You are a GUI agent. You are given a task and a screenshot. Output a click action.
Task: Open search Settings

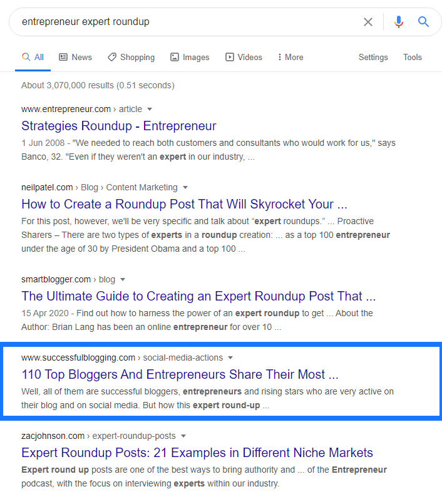(x=373, y=57)
